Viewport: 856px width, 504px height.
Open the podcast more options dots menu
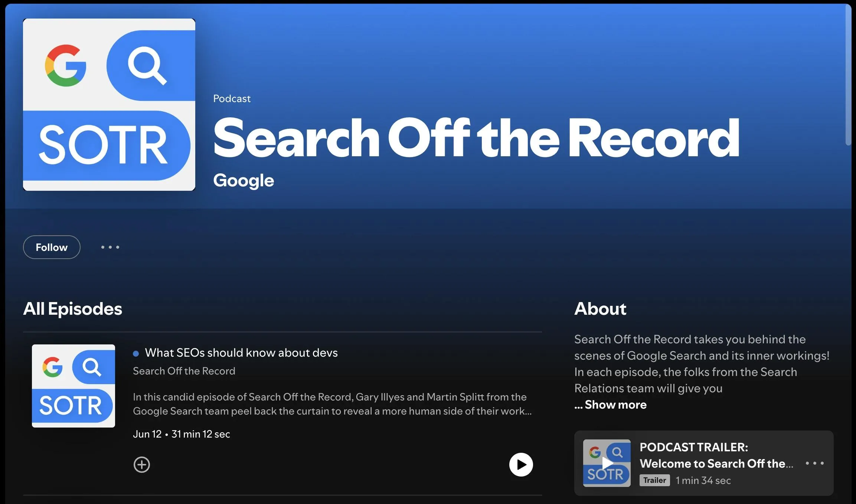(110, 247)
